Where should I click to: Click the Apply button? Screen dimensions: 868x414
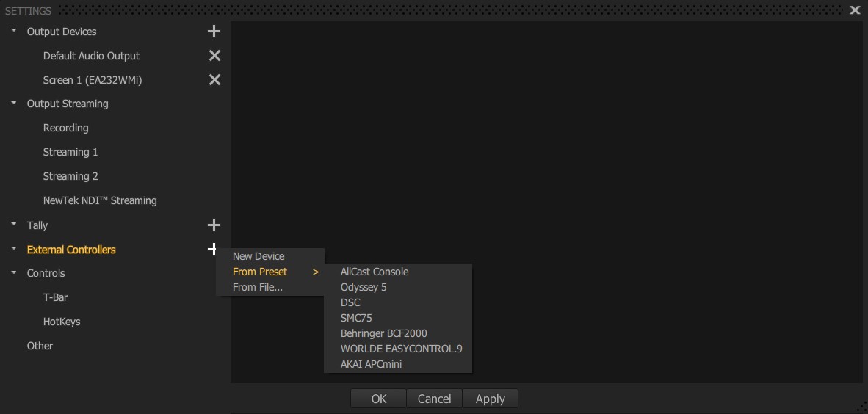tap(491, 399)
